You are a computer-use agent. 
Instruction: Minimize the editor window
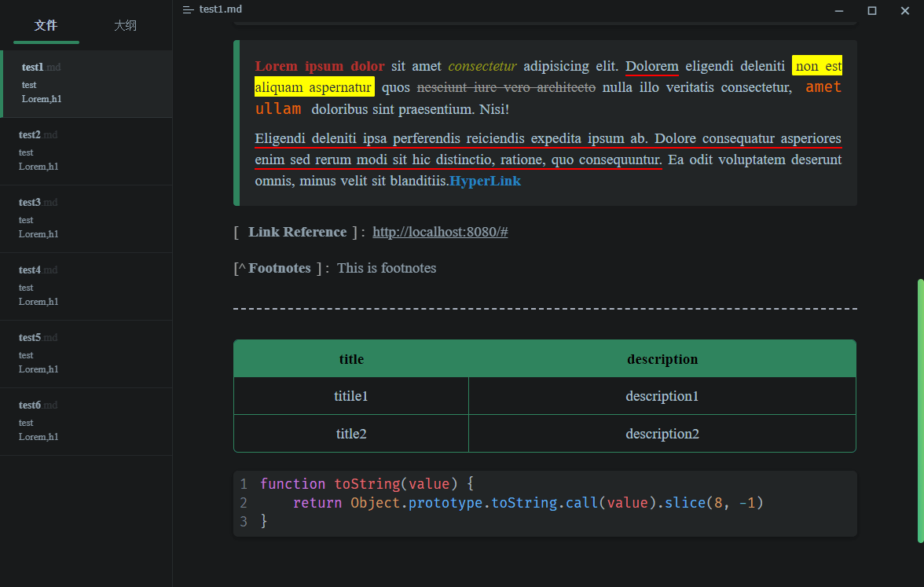(x=839, y=11)
